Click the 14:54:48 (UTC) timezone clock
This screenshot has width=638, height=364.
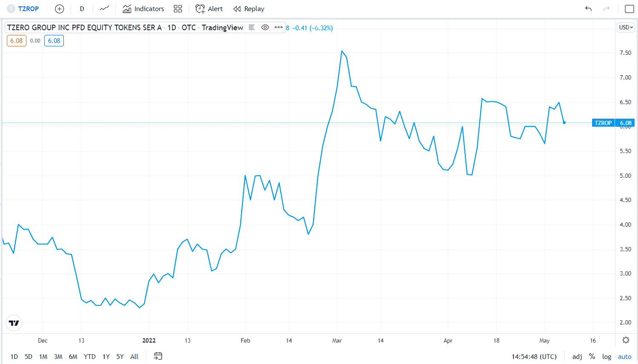pyautogui.click(x=534, y=356)
